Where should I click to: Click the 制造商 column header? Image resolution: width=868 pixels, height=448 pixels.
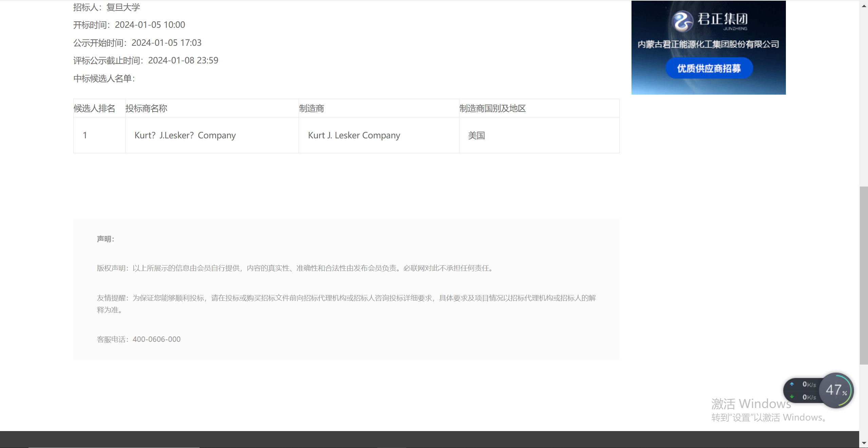312,109
